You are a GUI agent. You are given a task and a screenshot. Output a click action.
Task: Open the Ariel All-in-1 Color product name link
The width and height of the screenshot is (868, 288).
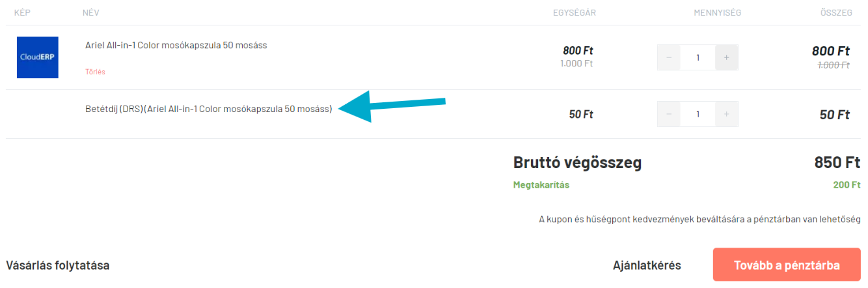[176, 45]
